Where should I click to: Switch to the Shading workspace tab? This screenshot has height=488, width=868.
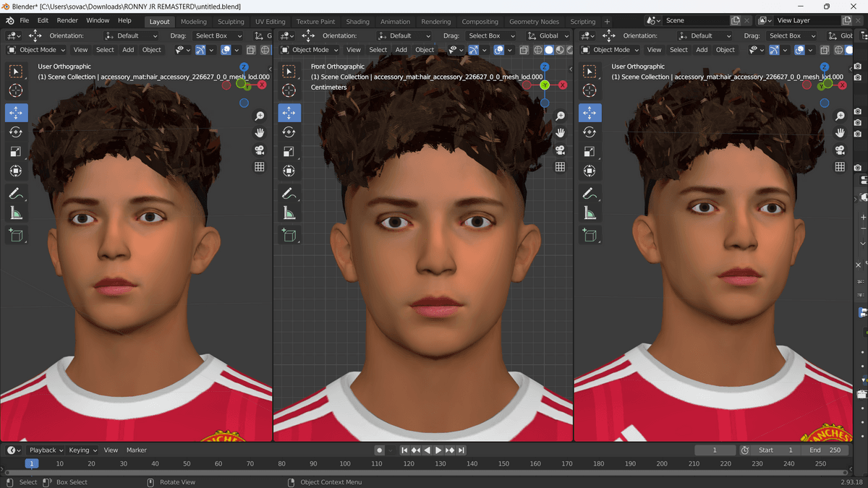[357, 22]
